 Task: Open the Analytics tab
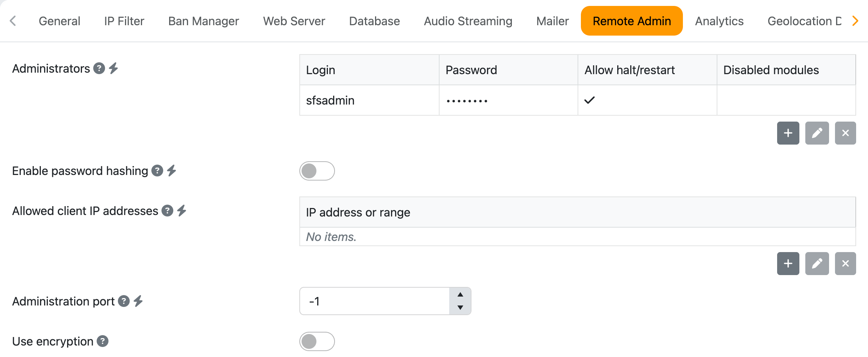(x=719, y=21)
